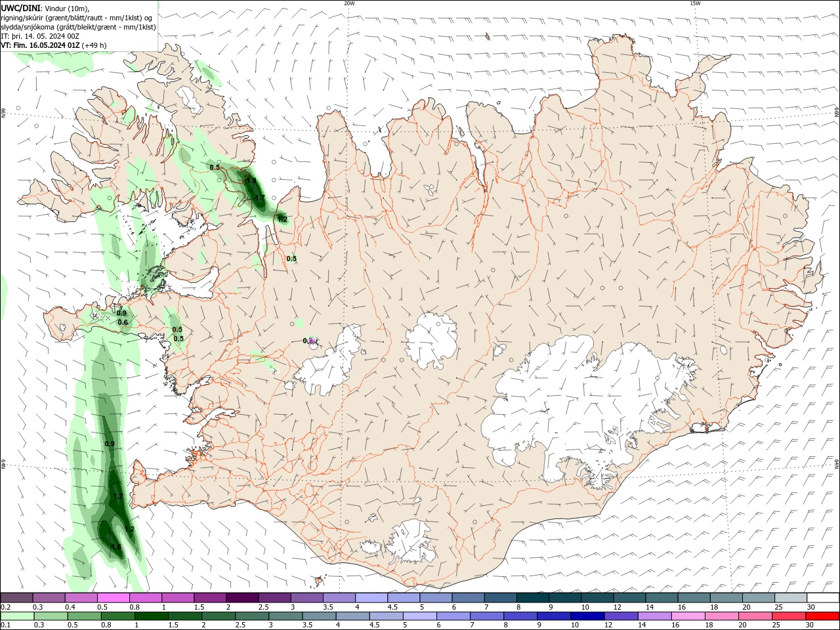Pick the upper legend pink swatch between 0.5 and 0.8

pos(113,598)
